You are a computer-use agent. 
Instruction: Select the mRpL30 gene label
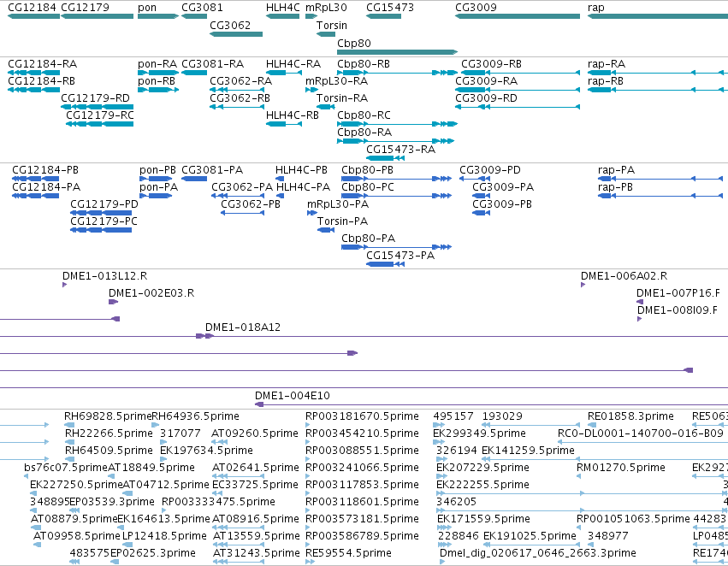326,8
